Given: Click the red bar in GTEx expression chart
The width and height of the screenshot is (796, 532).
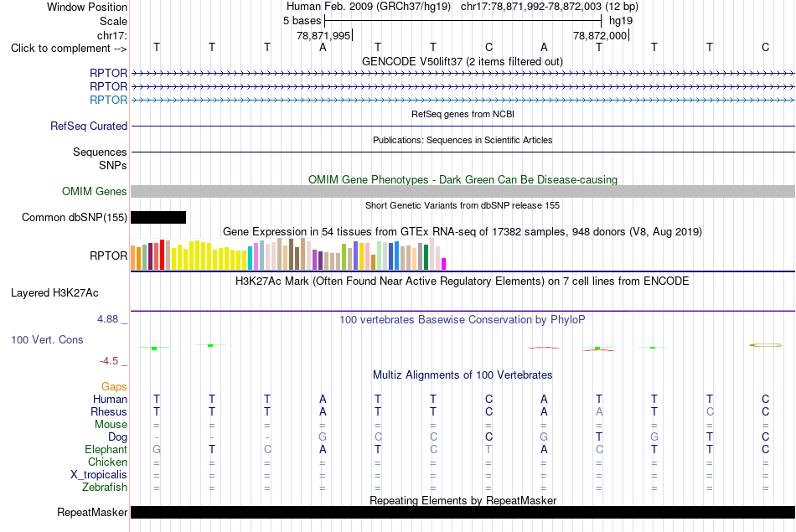Looking at the screenshot, I should tap(162, 255).
